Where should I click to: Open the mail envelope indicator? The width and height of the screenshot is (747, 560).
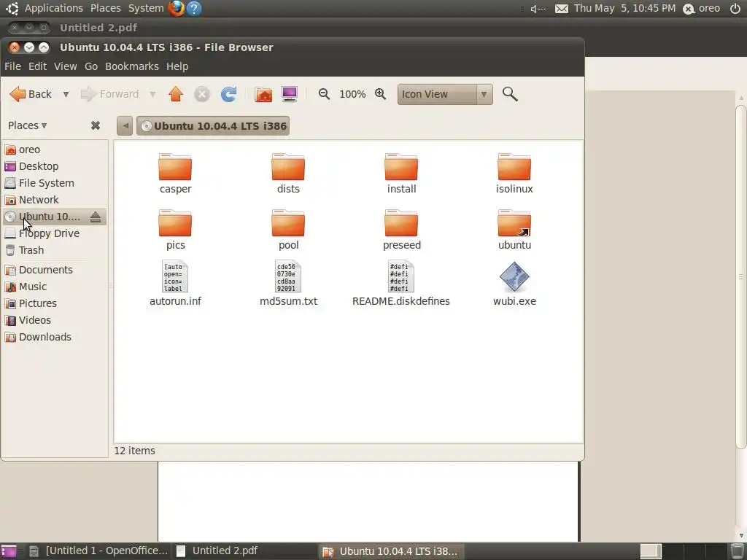click(x=562, y=9)
